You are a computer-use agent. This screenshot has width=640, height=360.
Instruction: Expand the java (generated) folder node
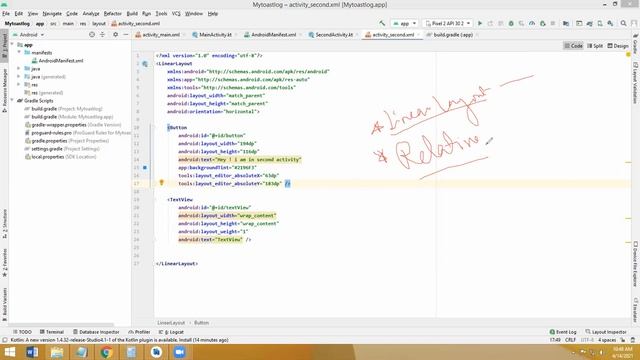[x=19, y=76]
